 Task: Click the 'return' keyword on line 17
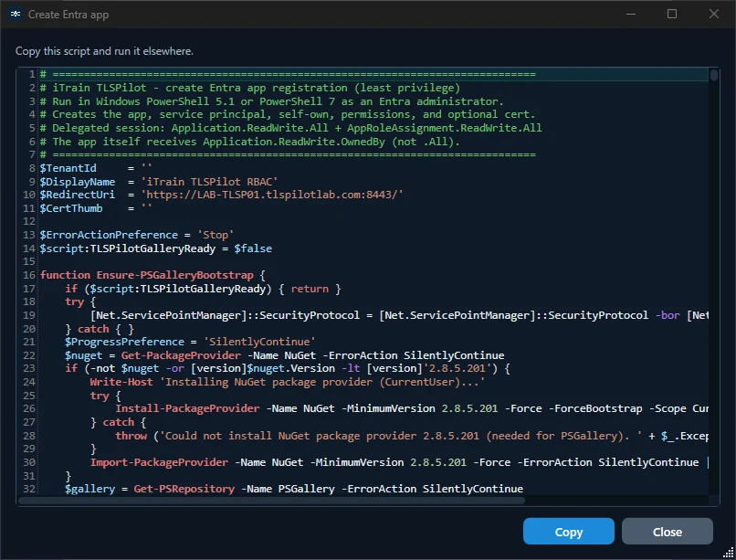tap(310, 289)
